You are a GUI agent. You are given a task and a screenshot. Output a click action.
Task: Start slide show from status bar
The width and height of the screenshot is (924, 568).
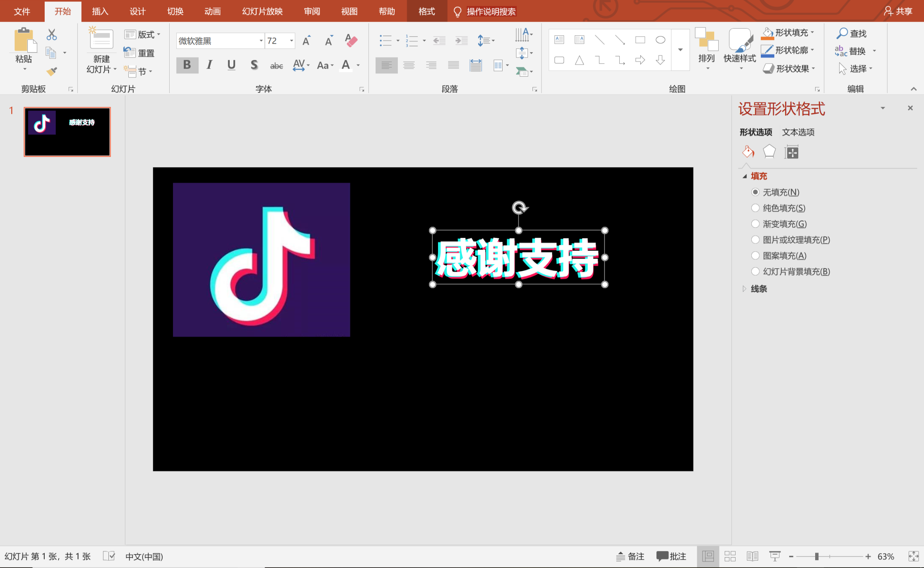(775, 556)
